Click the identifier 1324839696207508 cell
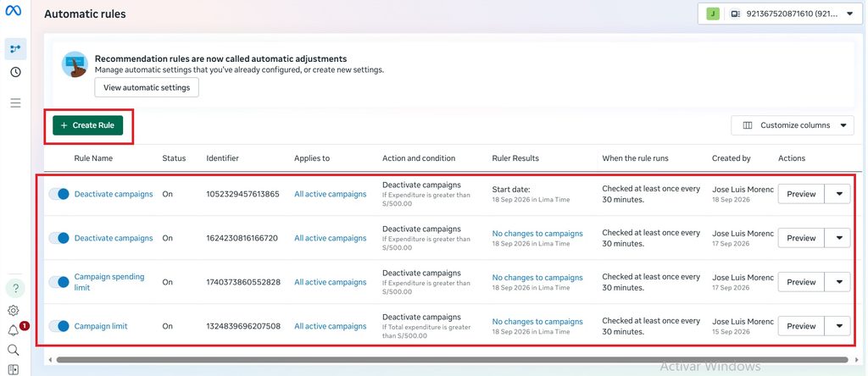 pyautogui.click(x=243, y=326)
